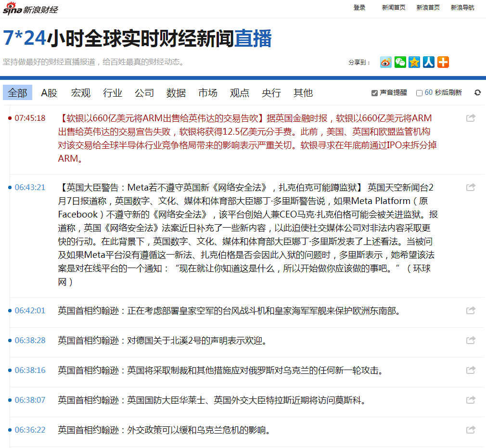Screen dimensions: 486x448
Task: Click the 06:38:28 timestamp
Action: [x=30, y=340]
